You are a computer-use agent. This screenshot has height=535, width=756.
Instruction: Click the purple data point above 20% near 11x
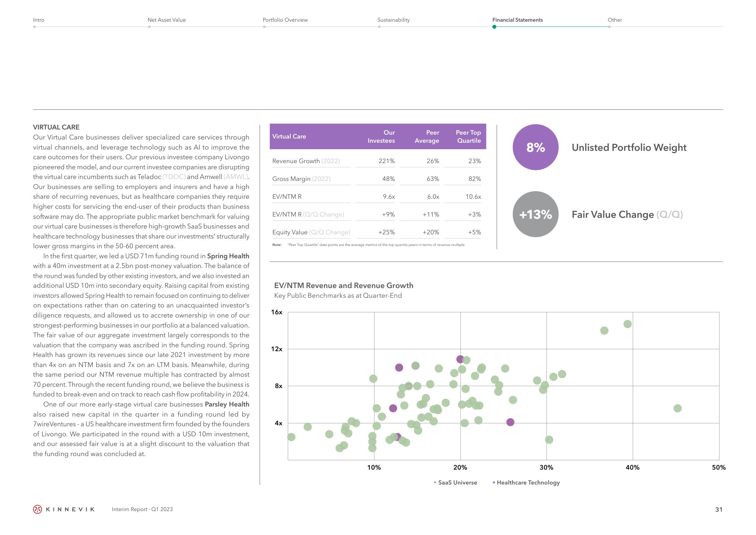(x=460, y=359)
